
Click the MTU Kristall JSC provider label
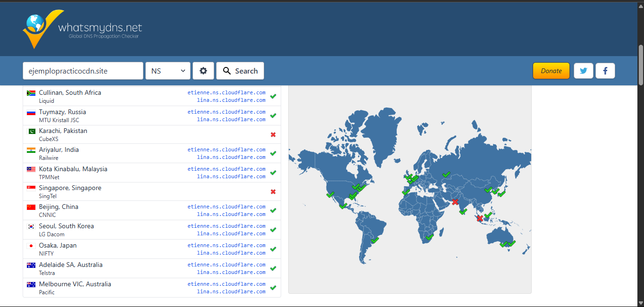(x=59, y=120)
